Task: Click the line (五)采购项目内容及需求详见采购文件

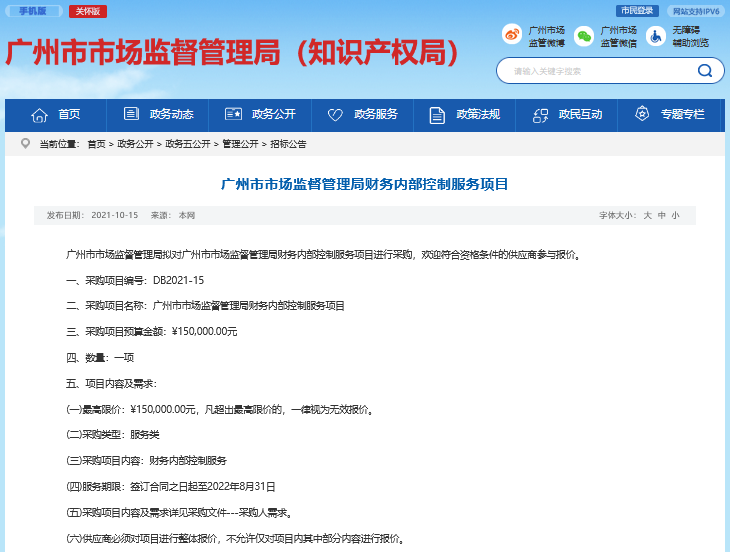Action: click(x=179, y=513)
